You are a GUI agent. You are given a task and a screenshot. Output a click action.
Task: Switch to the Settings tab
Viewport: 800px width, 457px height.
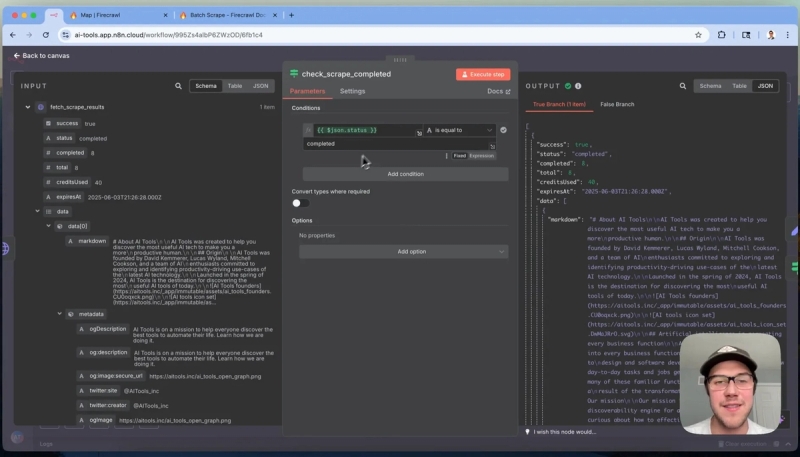[x=353, y=91]
